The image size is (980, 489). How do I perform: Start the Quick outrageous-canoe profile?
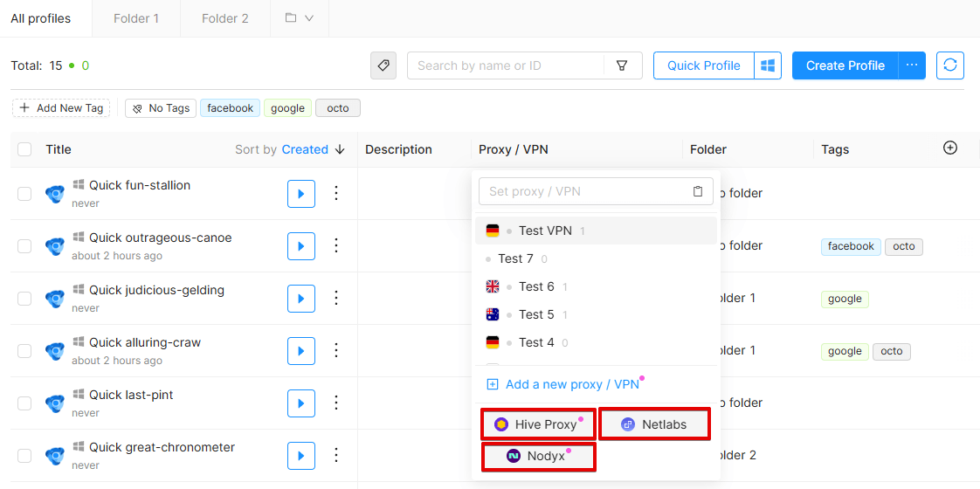301,246
